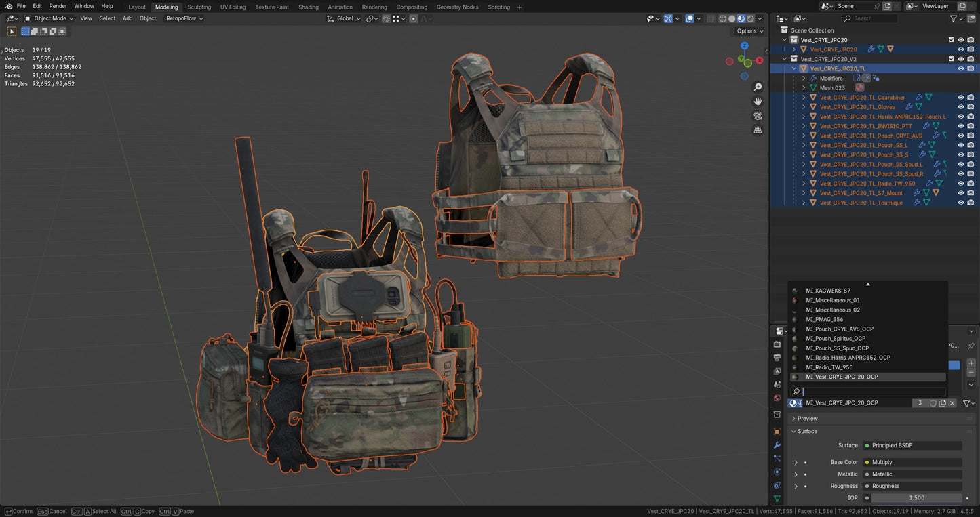980x517 pixels.
Task: Open the Global transform orientation dropdown
Action: 346,18
